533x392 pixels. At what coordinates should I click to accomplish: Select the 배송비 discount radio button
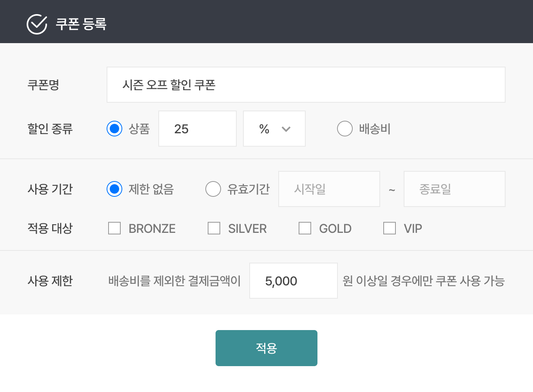[344, 129]
